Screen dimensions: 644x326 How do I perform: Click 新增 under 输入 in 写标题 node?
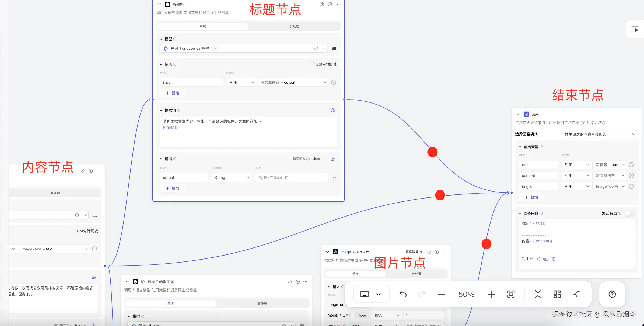172,93
